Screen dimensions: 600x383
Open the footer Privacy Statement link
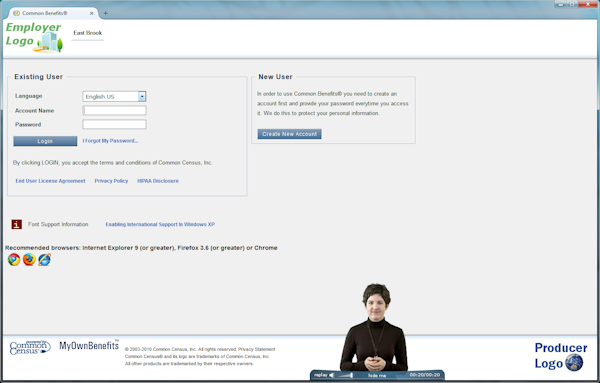(x=256, y=349)
